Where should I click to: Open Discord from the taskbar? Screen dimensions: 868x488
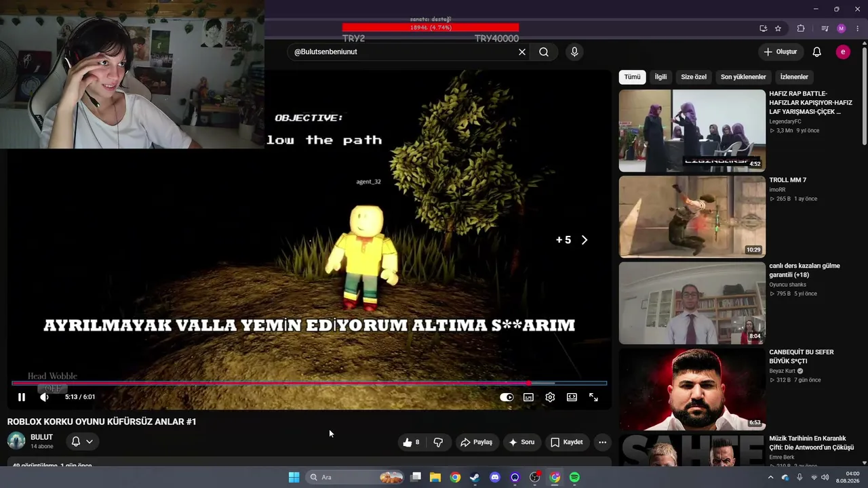tap(495, 477)
